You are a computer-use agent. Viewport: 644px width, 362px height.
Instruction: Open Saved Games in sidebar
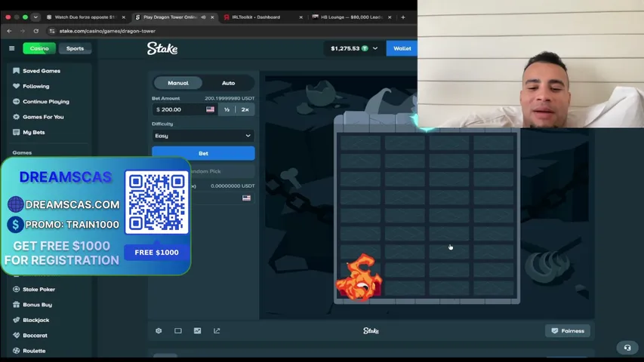click(x=41, y=71)
